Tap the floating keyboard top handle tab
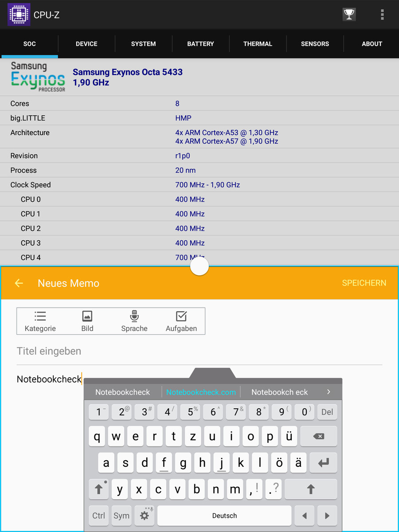 tap(213, 373)
